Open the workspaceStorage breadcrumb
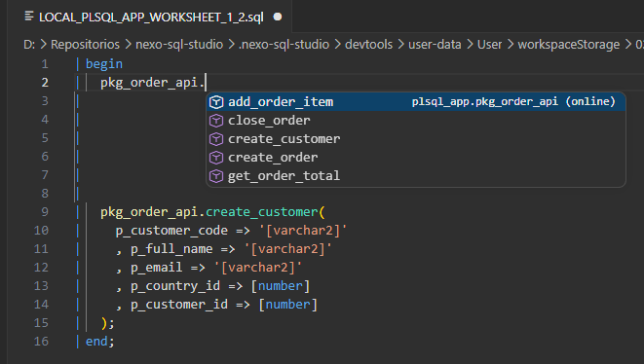 coord(568,45)
